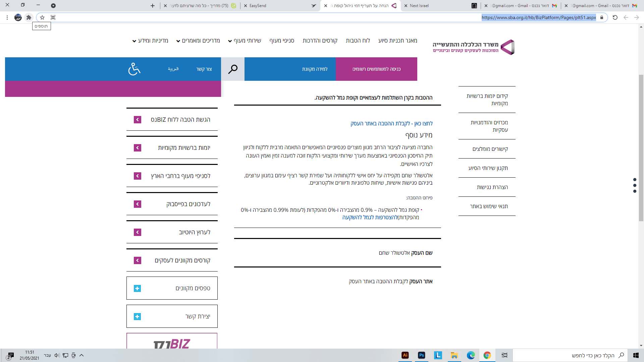The height and width of the screenshot is (362, 644).
Task: Click כניסה למשתמשים רשומים button
Action: pyautogui.click(x=376, y=69)
